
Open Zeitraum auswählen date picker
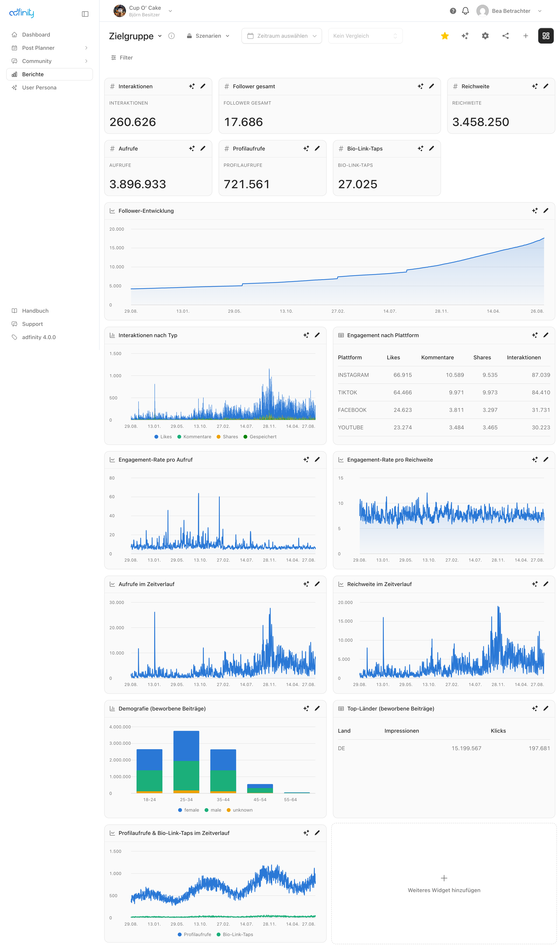pos(282,36)
